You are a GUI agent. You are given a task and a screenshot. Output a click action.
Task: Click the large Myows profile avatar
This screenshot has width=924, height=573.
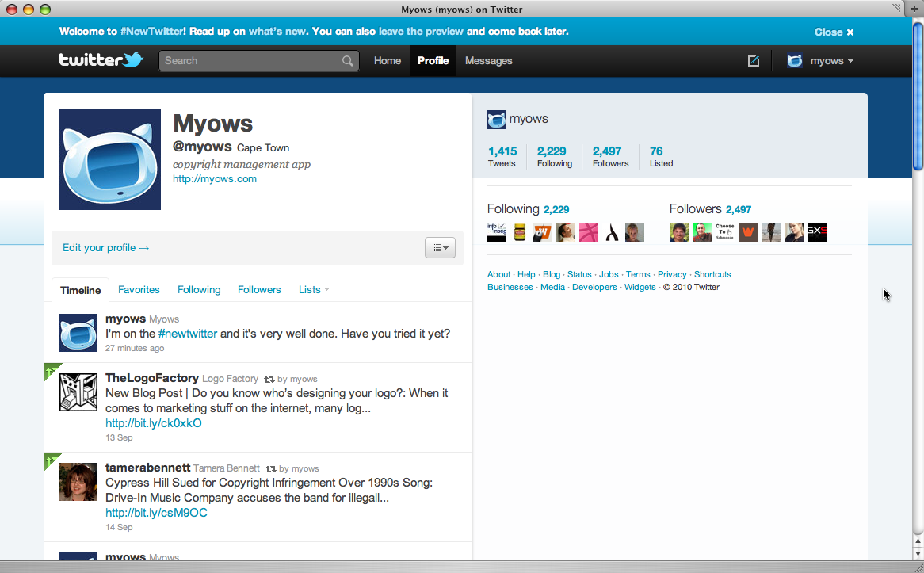(x=110, y=159)
